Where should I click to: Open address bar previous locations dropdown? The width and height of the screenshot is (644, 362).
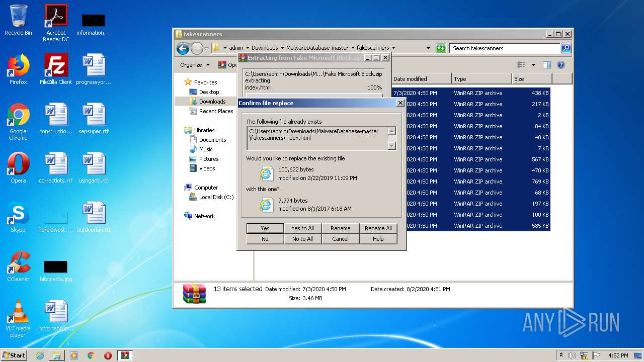click(428, 48)
